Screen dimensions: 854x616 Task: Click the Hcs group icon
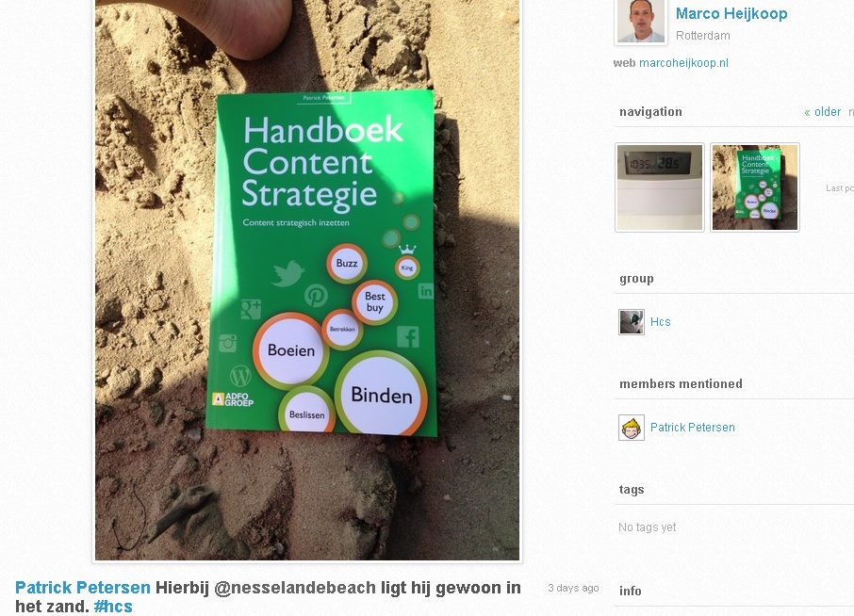click(x=632, y=321)
